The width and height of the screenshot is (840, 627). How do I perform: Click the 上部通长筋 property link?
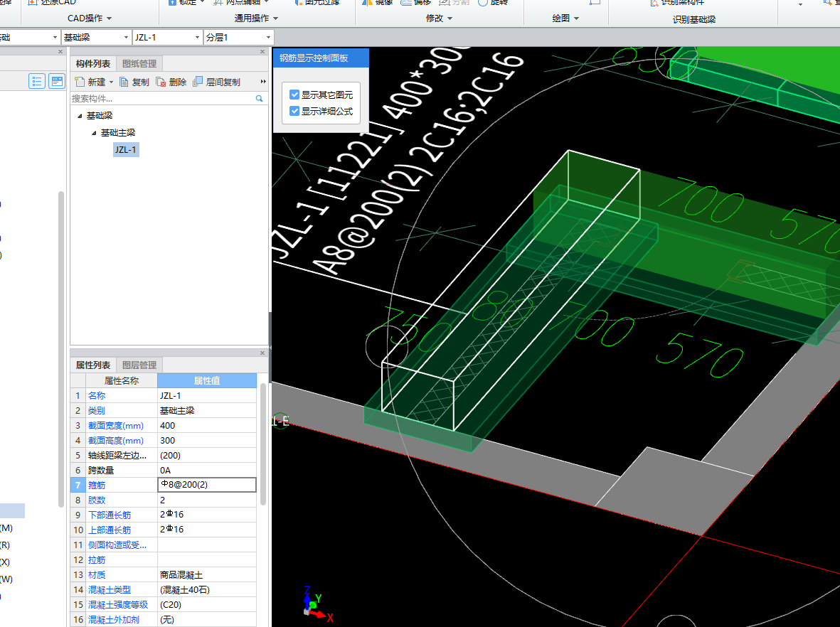point(110,530)
